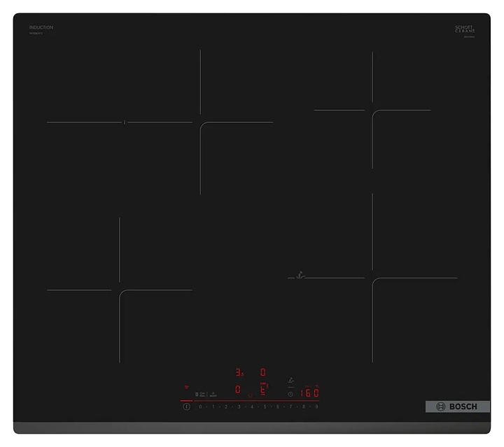Image resolution: width=504 pixels, height=447 pixels.
Task: Touch level 5 on the power scale
Action: pos(265,406)
